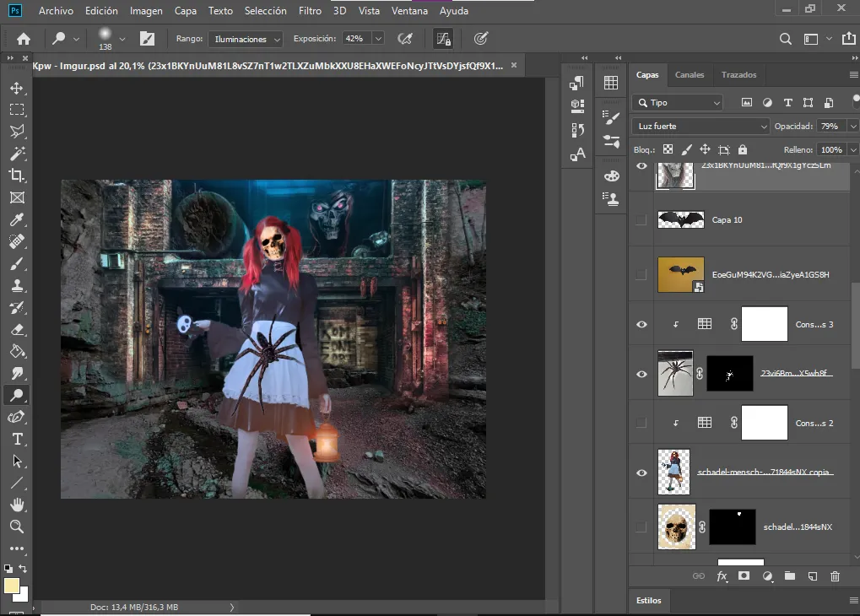The height and width of the screenshot is (616, 860).
Task: Select the Frame tool
Action: pyautogui.click(x=16, y=197)
